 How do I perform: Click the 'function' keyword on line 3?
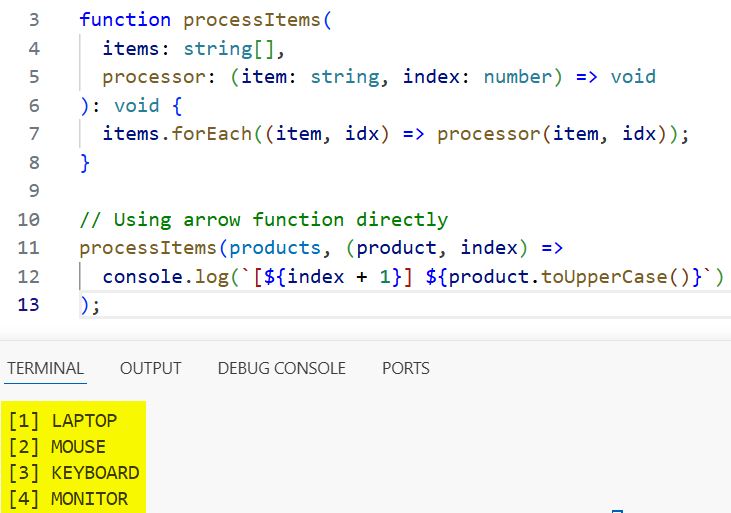pos(125,20)
